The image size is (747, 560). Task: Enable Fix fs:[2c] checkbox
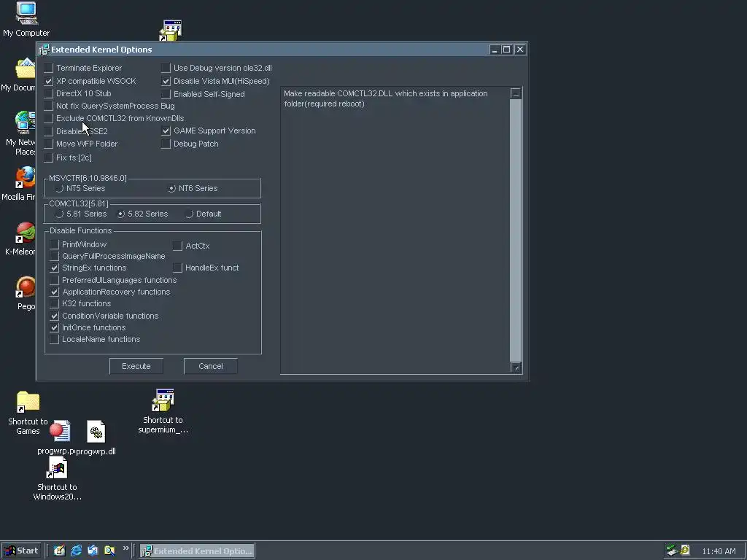point(49,157)
